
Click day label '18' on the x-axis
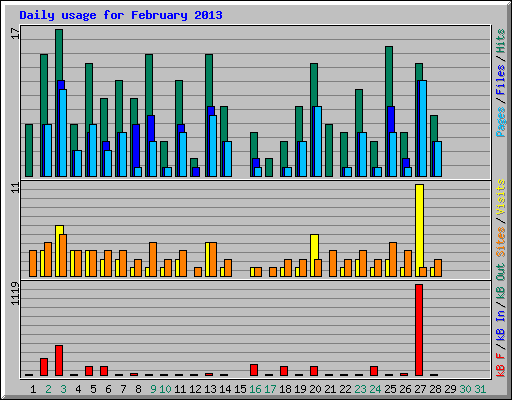[x=285, y=389]
